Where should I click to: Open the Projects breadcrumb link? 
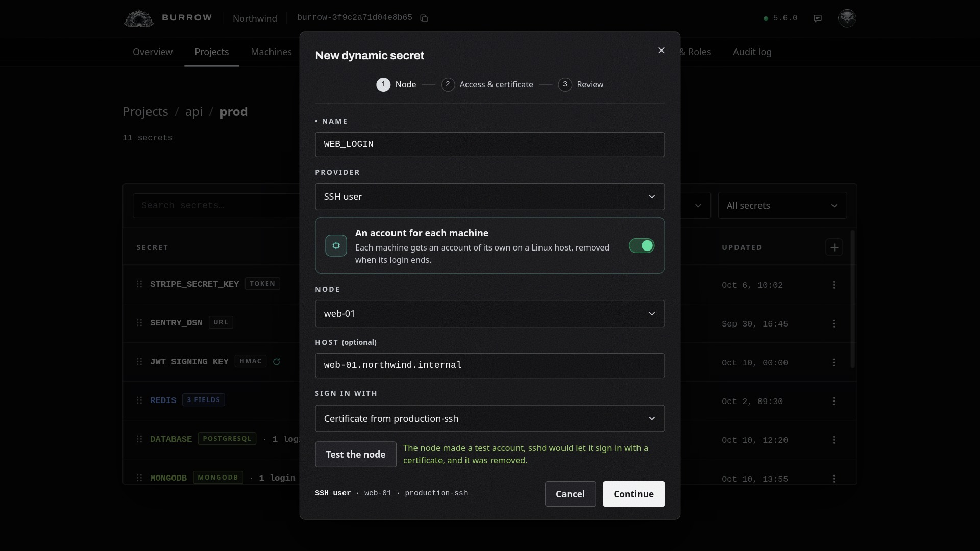click(145, 112)
